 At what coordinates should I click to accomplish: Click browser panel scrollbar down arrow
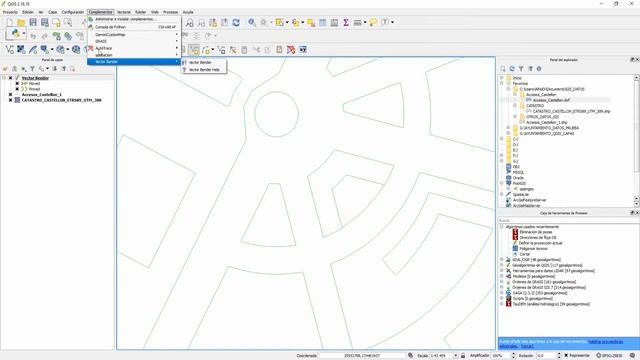tap(636, 204)
